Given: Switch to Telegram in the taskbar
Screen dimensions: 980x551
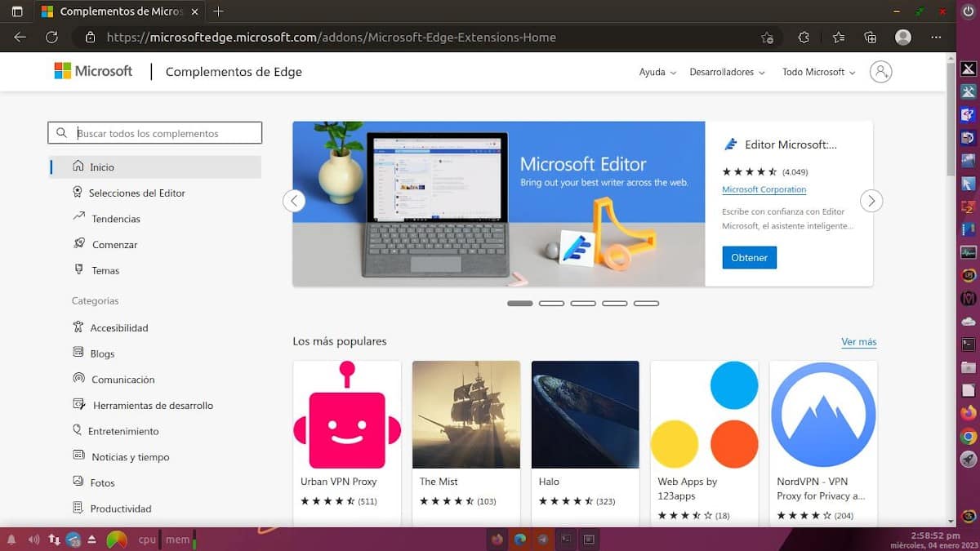Looking at the screenshot, I should click(542, 540).
